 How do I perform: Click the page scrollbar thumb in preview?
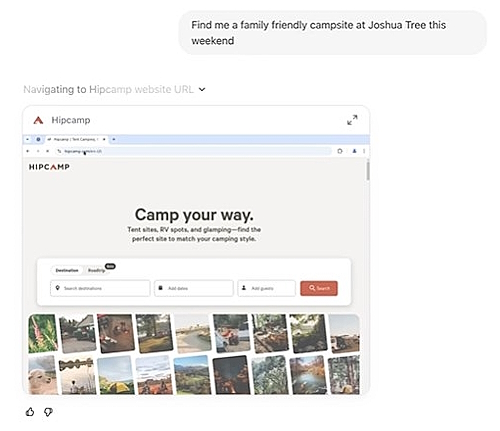coord(368,170)
